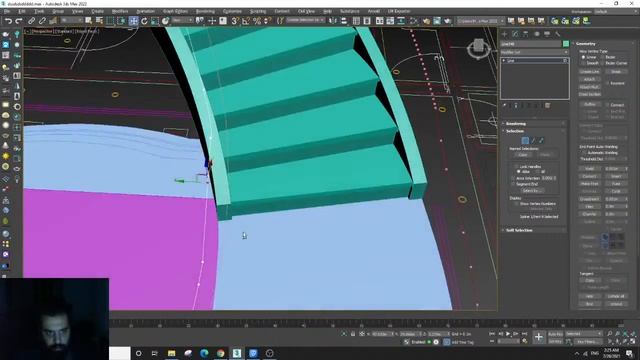Open the Edit menu
This screenshot has width=640, height=360.
click(22, 11)
